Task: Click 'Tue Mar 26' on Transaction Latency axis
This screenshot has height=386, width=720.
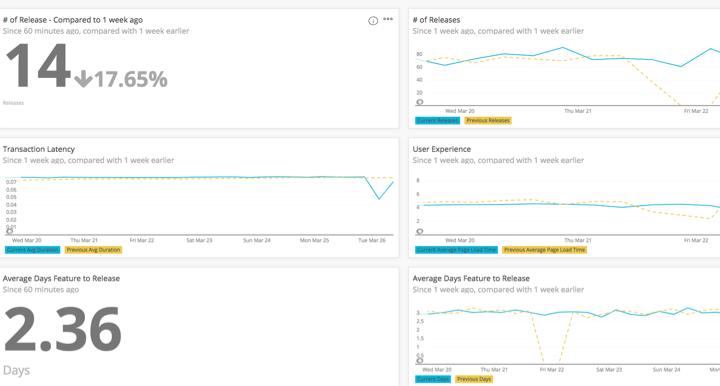Action: click(372, 241)
